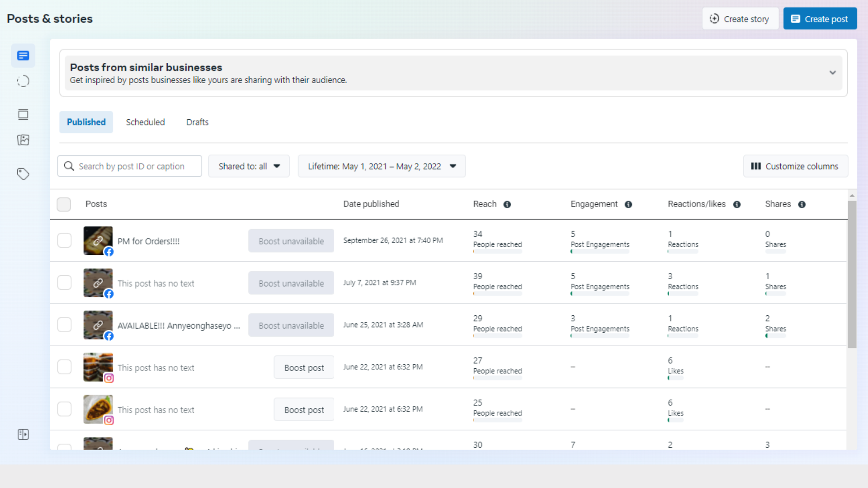Screen dimensions: 868x488
Task: Switch to the Drafts tab
Action: point(198,122)
